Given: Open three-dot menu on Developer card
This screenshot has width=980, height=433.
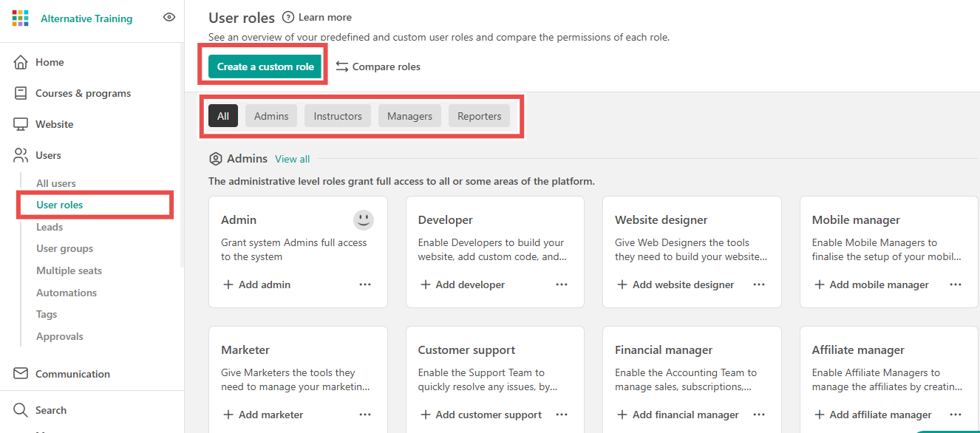Looking at the screenshot, I should click(x=562, y=284).
